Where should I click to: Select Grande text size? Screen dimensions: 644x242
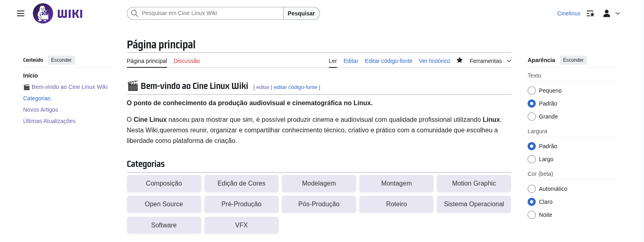(x=532, y=117)
